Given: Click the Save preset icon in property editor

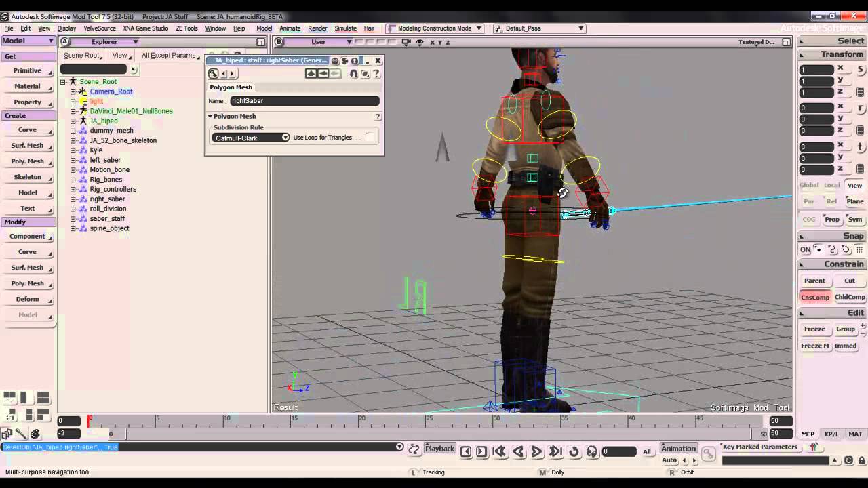Looking at the screenshot, I should pyautogui.click(x=323, y=74).
